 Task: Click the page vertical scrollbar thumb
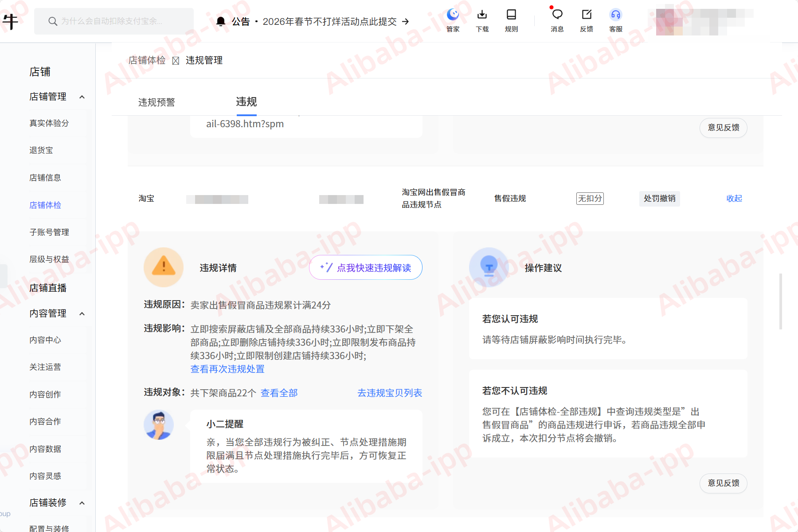[x=781, y=301]
